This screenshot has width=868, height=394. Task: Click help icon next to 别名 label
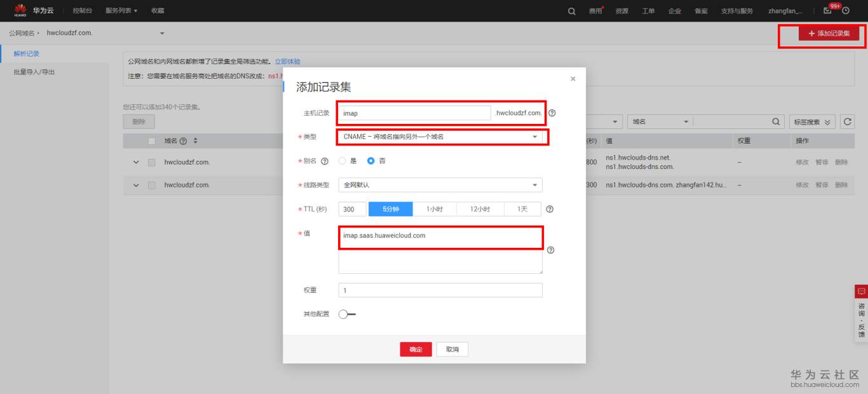pos(325,161)
